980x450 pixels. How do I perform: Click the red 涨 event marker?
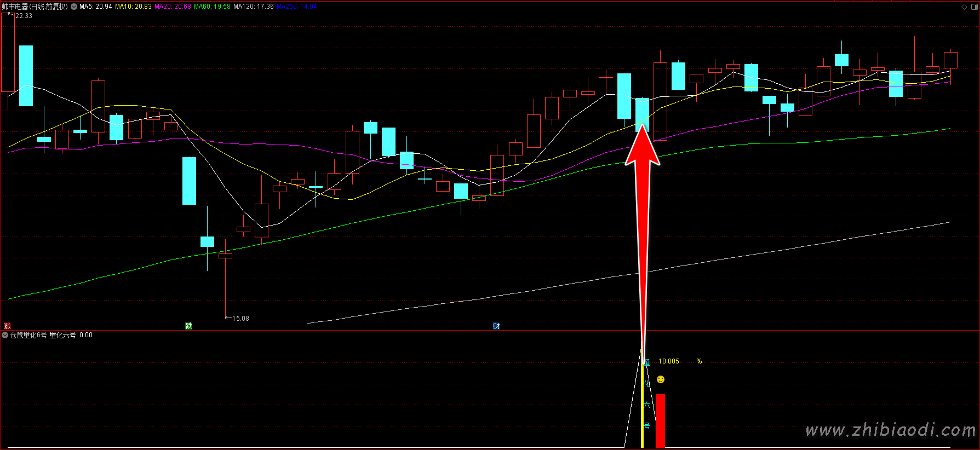tap(7, 326)
